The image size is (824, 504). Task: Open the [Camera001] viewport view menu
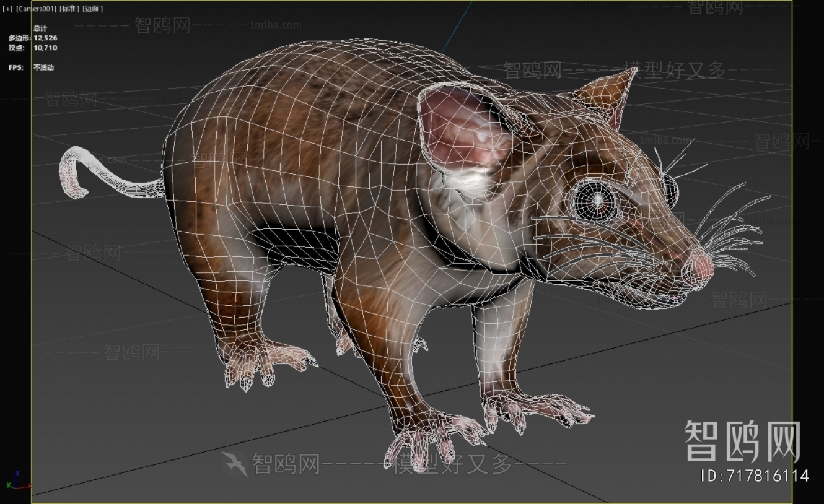click(36, 9)
